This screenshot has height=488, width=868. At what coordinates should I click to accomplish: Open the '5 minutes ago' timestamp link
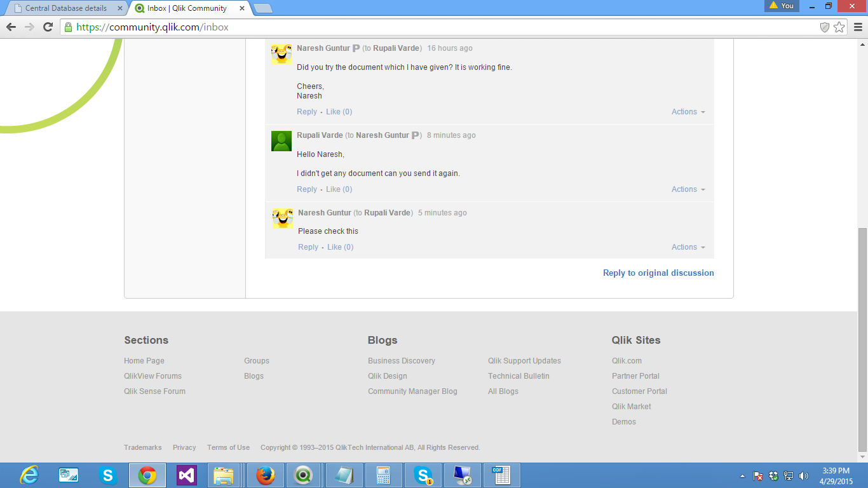pyautogui.click(x=442, y=213)
